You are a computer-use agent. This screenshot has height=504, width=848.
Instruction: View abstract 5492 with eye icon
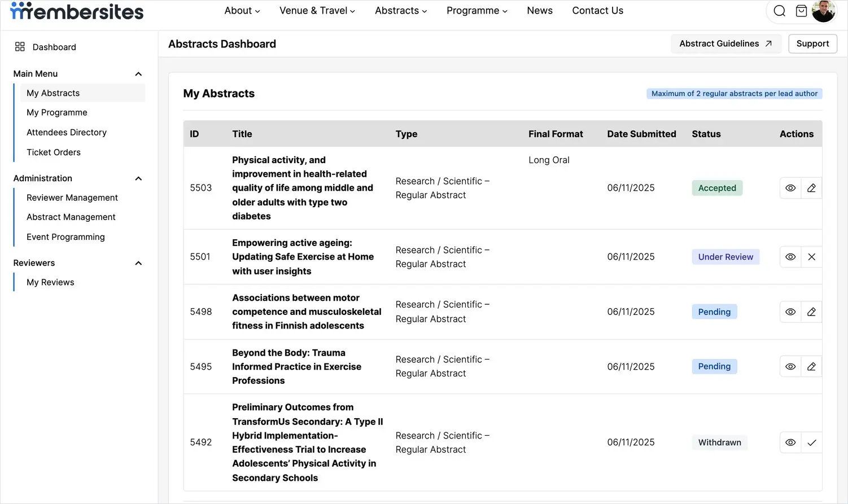(790, 442)
